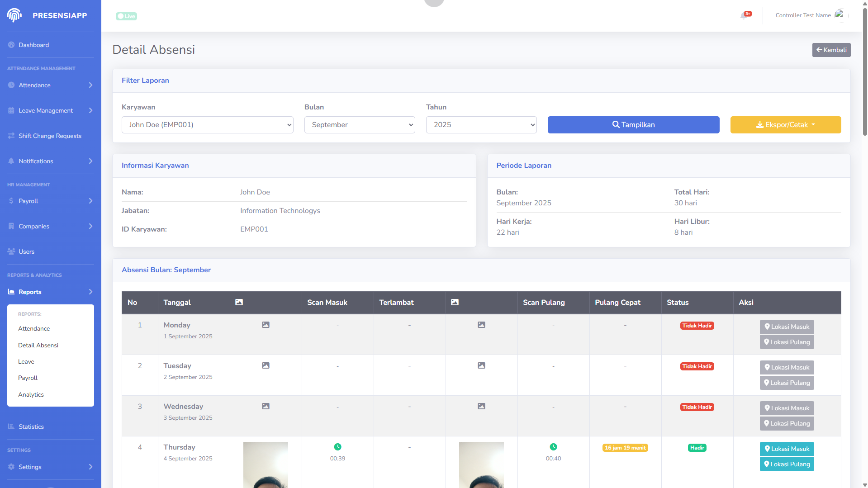Expand the Attendance sidebar chevron
This screenshot has width=868, height=488.
[x=91, y=85]
